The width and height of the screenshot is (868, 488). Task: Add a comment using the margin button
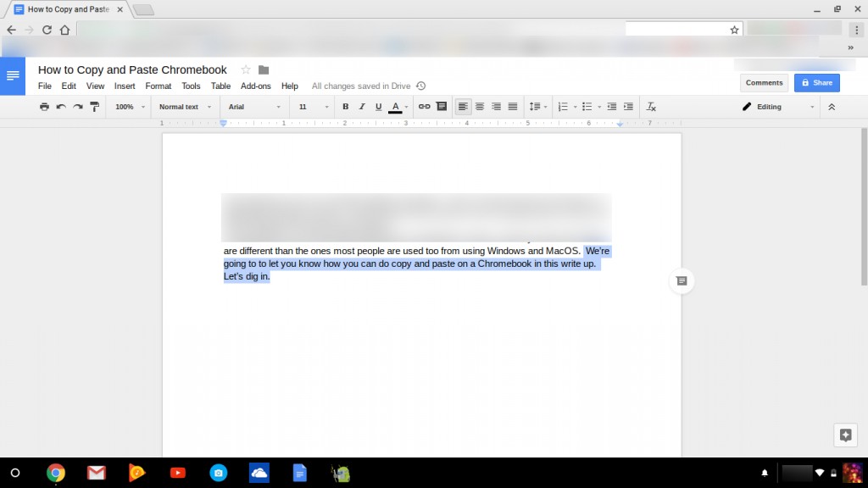[682, 281]
